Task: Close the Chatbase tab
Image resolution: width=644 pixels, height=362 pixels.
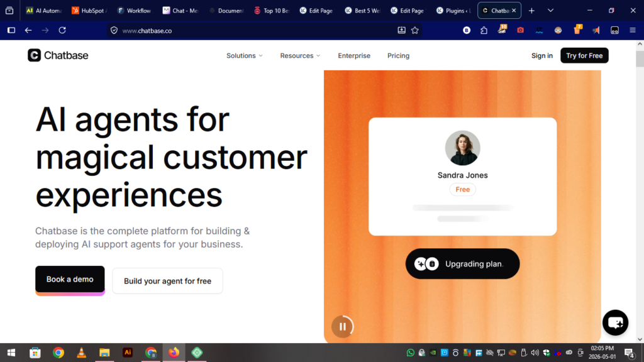Action: click(x=514, y=11)
